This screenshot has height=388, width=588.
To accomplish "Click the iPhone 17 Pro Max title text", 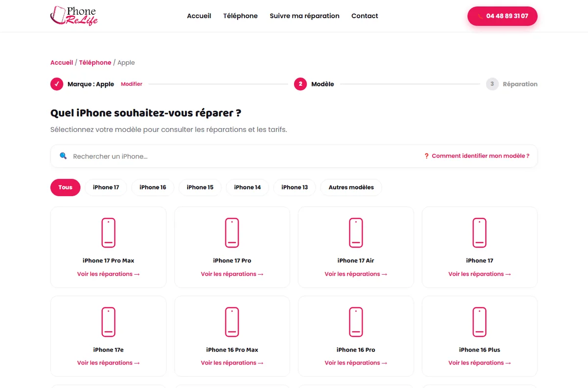I will coord(108,260).
